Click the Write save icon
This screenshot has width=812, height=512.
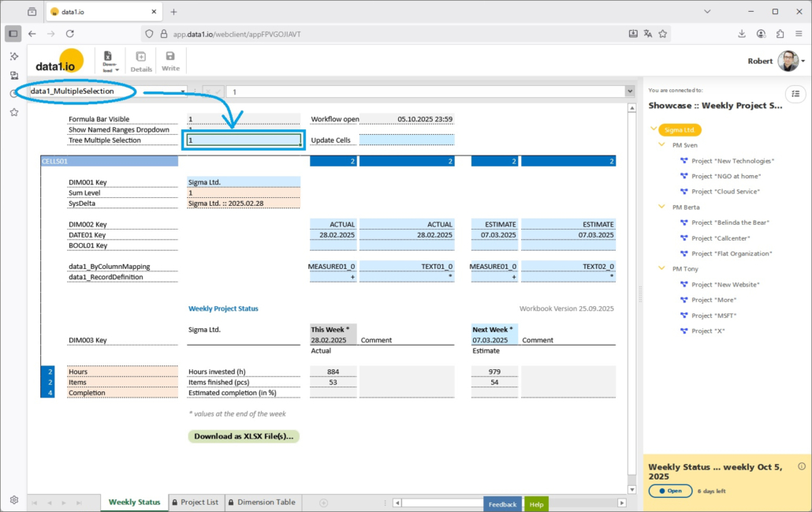coord(170,60)
